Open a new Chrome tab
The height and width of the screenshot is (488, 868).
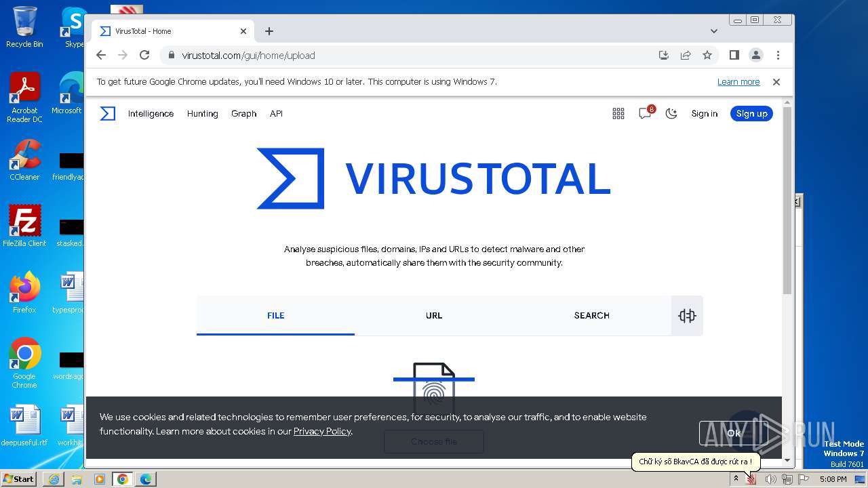pyautogui.click(x=269, y=31)
